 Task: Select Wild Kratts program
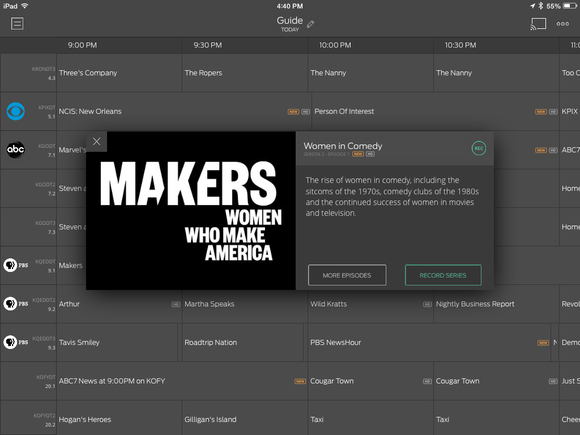[371, 304]
